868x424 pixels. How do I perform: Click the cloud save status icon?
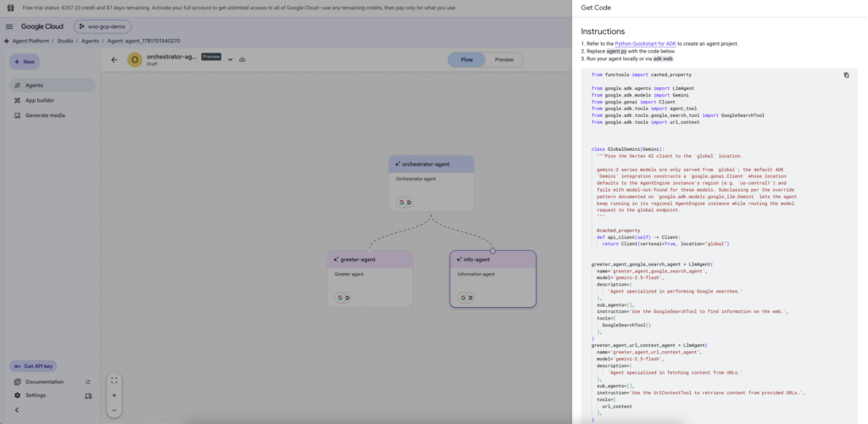(x=242, y=59)
